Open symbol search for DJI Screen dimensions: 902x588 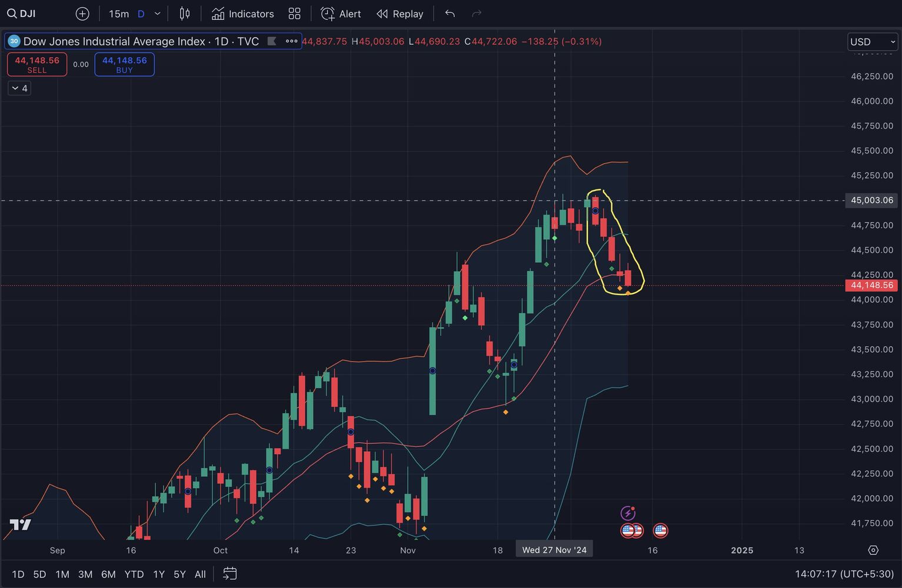pyautogui.click(x=21, y=14)
